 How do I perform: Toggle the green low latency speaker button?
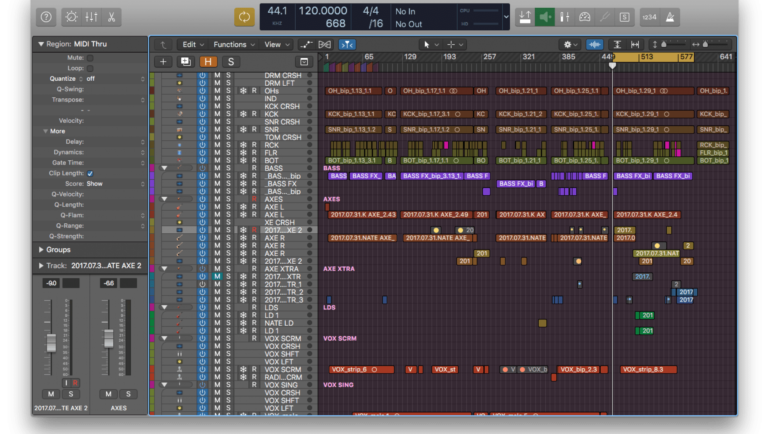(x=545, y=17)
